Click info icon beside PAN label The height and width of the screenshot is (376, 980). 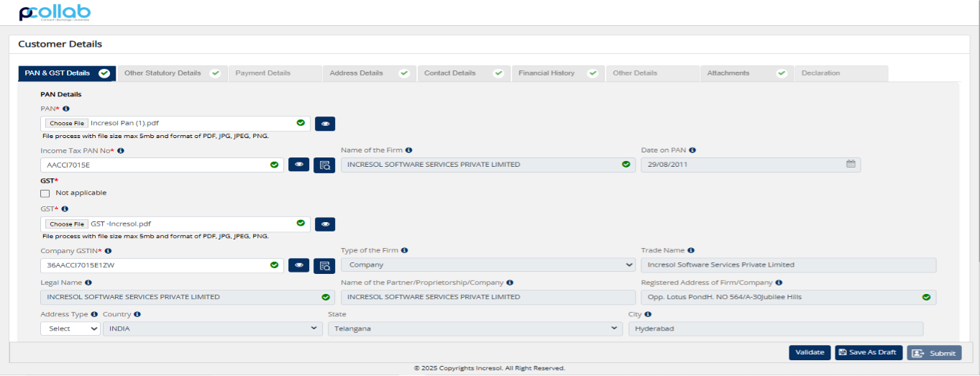tap(65, 109)
